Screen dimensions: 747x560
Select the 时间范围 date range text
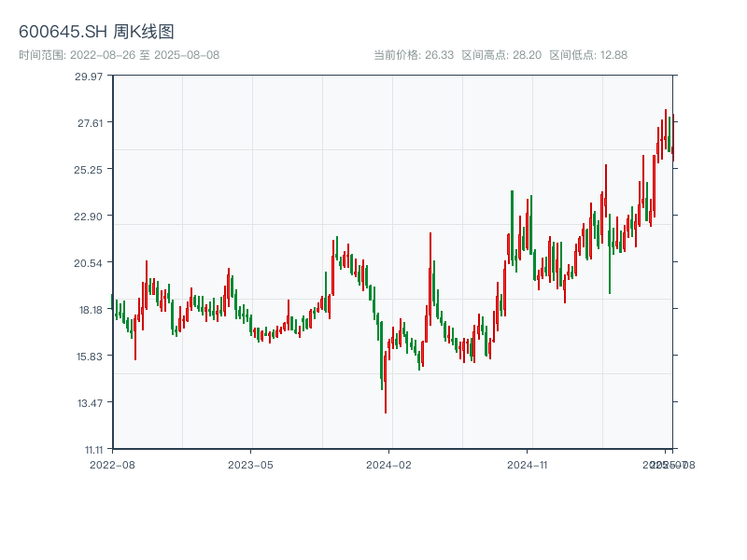pos(119,55)
